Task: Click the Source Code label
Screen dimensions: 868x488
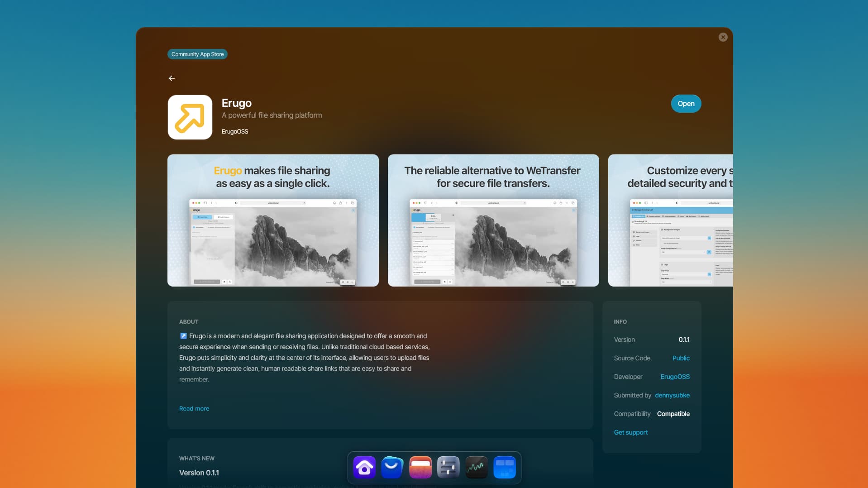Action: [x=632, y=358]
